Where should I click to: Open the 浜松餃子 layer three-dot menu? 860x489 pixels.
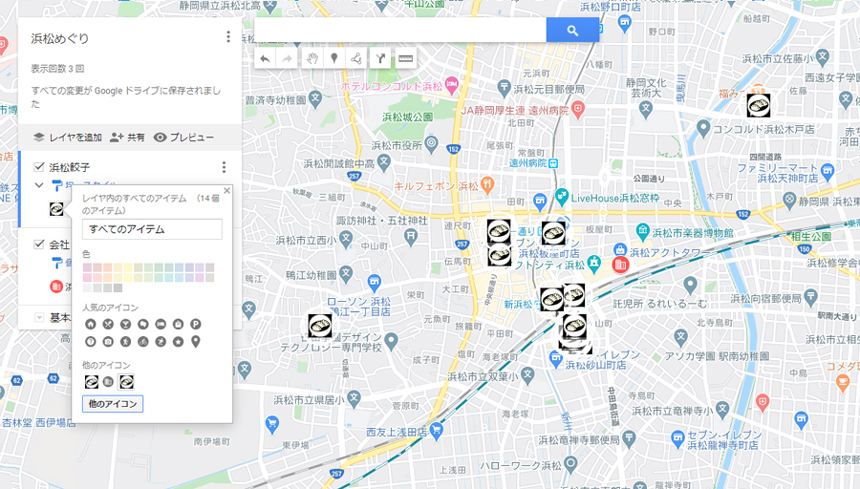(224, 167)
